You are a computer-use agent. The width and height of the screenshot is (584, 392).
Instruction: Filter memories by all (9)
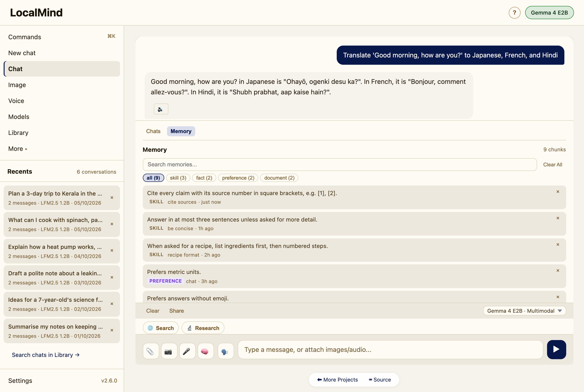153,178
